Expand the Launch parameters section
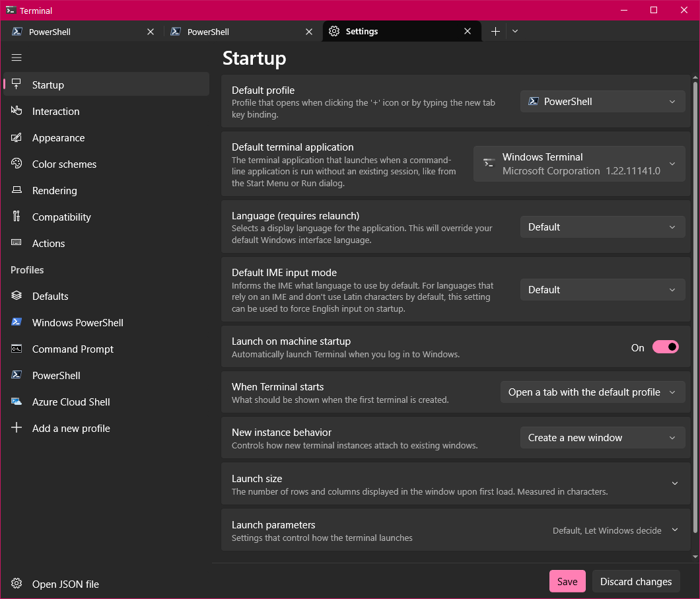Image resolution: width=700 pixels, height=599 pixels. pyautogui.click(x=456, y=530)
